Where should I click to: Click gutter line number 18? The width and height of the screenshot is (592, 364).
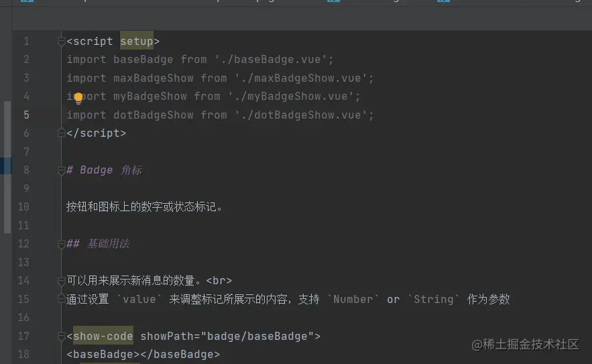coord(23,354)
